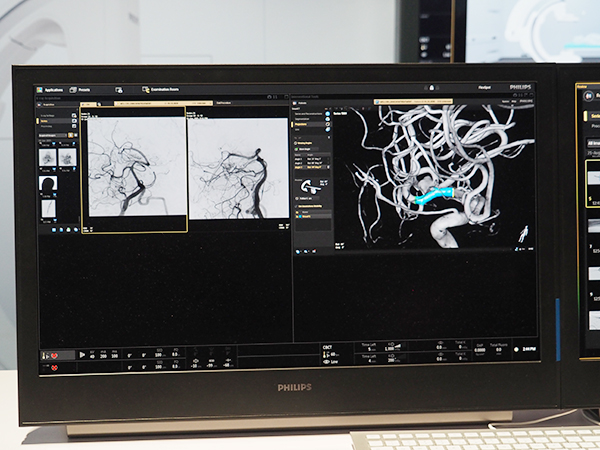Click the highlighted cyan vessel segment

(x=437, y=195)
